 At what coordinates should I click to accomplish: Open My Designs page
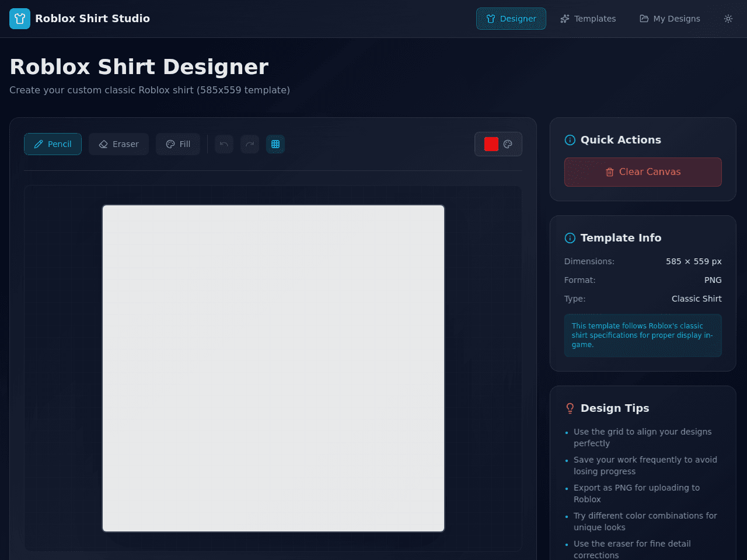tap(670, 19)
